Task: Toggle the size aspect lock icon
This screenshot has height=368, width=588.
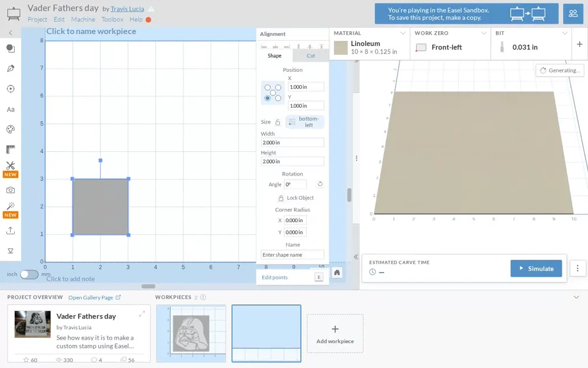Action: [278, 122]
